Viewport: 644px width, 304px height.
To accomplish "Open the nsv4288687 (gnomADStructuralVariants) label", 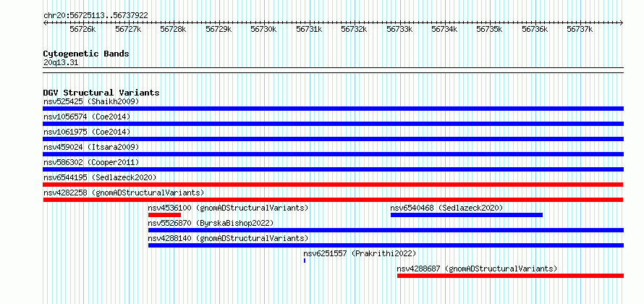I will pos(478,269).
